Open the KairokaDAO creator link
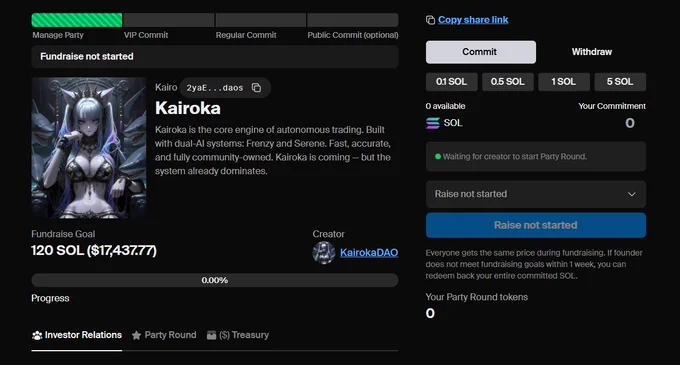 369,253
